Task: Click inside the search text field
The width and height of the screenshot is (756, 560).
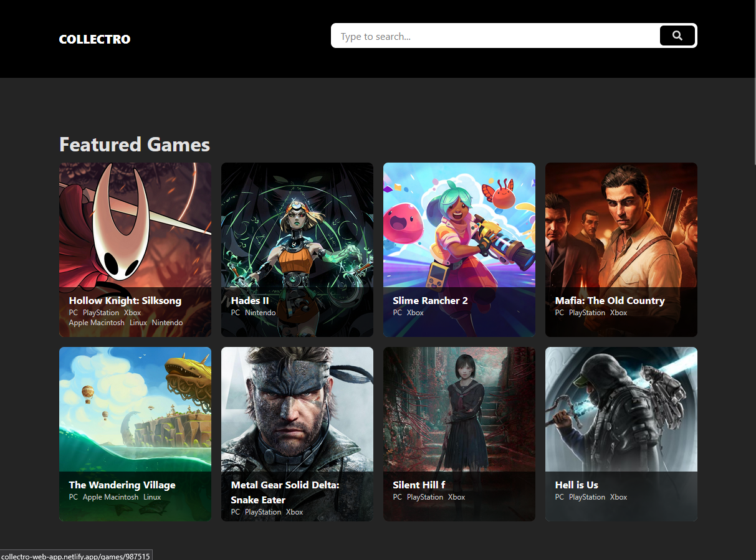Action: pyautogui.click(x=492, y=36)
